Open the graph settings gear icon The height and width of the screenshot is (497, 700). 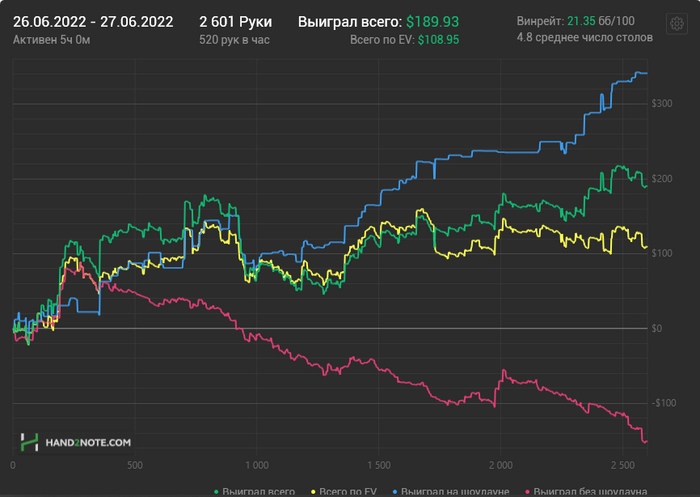click(677, 23)
